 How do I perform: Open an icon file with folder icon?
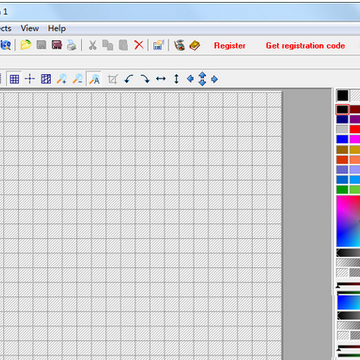point(26,45)
